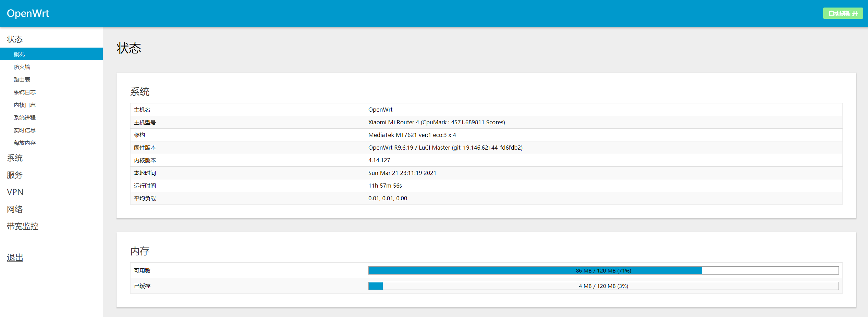Open 实时信息 in the sidebar

point(25,130)
